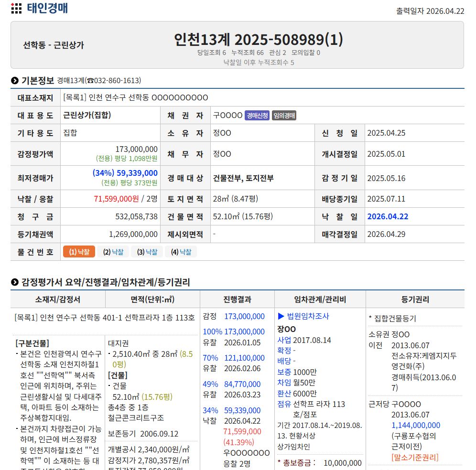Click the 감정평가서 요약 section arrow icon
Viewport: 476px width, 470px height.
[15, 282]
